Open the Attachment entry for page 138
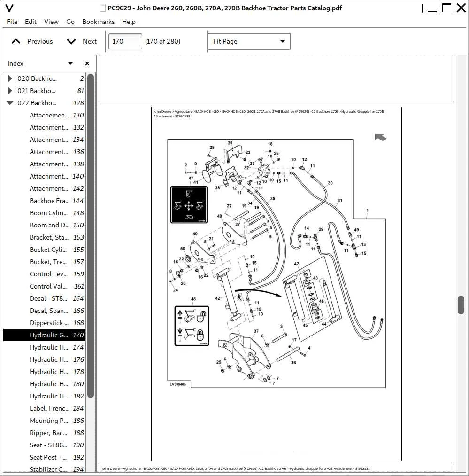This screenshot has width=469, height=476. pyautogui.click(x=45, y=164)
